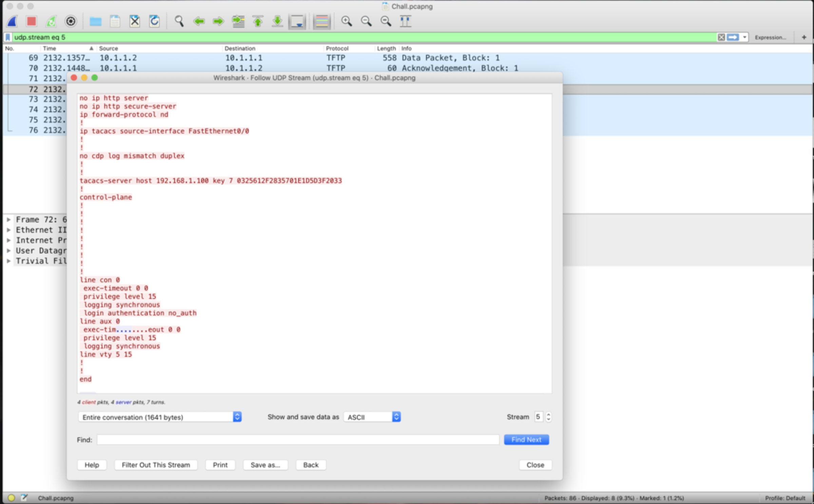Click the stop capture red square icon
Viewport: 814px width, 504px height.
(x=32, y=21)
